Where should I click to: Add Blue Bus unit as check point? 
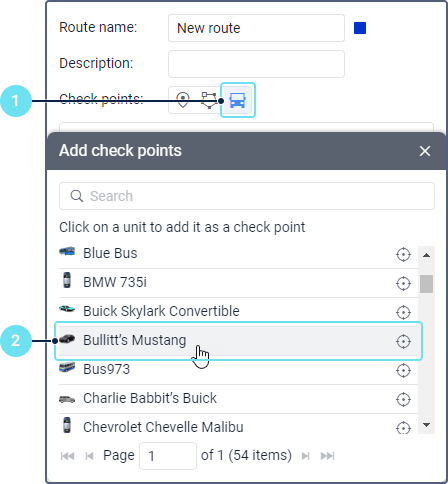coord(238,254)
